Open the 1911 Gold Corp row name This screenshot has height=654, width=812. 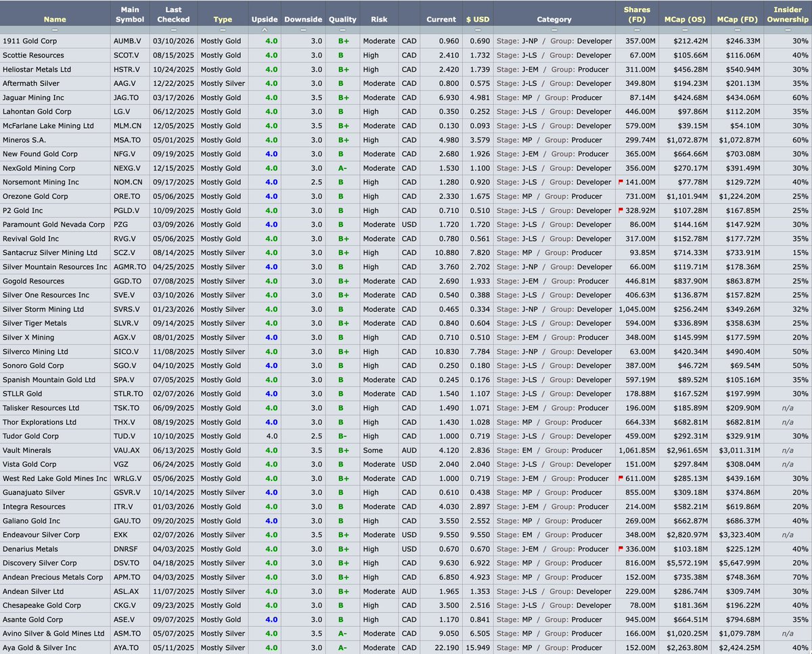click(30, 41)
